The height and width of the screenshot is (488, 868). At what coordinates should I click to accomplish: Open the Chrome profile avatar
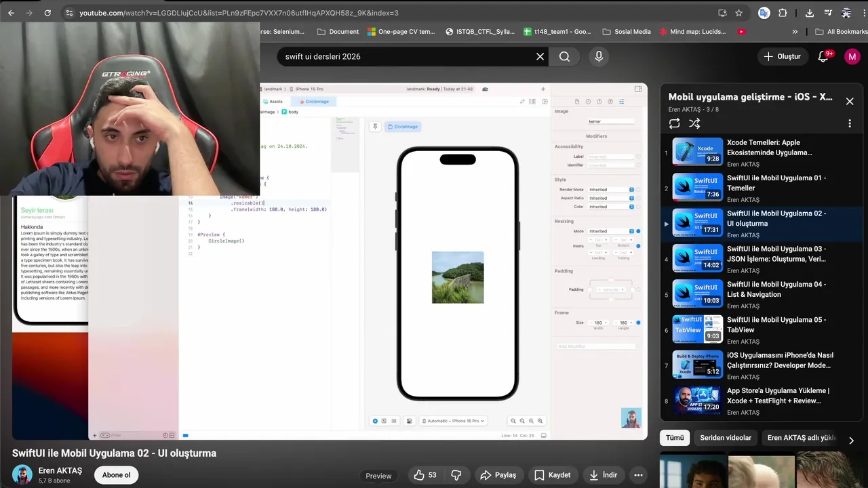[x=846, y=13]
